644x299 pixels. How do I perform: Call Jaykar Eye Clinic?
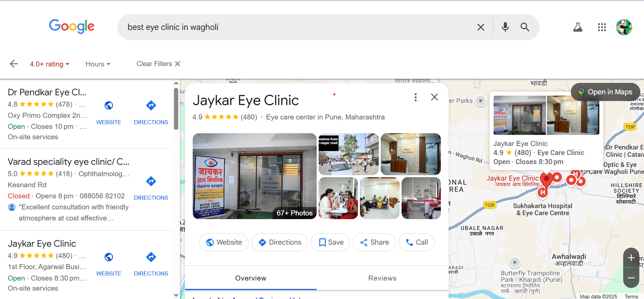click(x=416, y=242)
